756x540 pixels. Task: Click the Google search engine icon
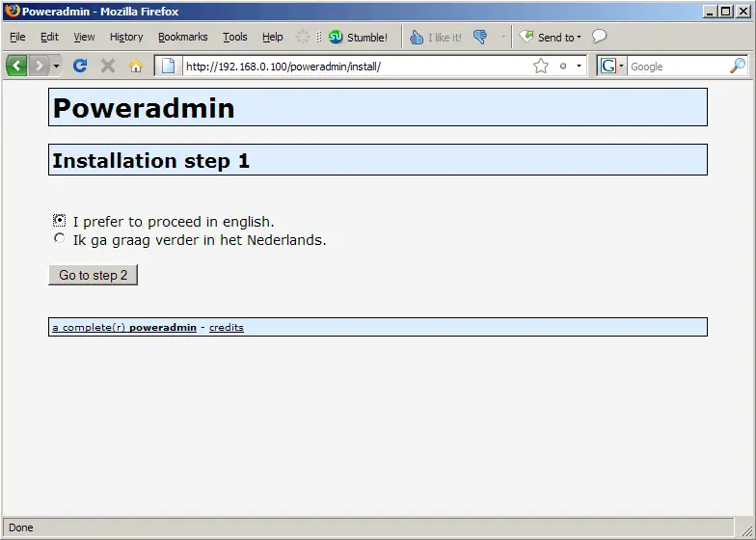[608, 66]
